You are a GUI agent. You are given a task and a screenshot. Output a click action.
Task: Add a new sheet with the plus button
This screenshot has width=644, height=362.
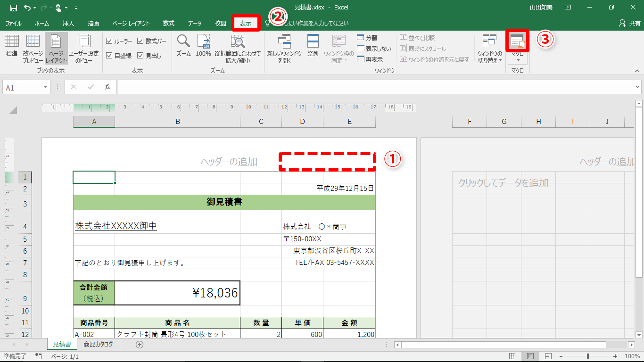(x=139, y=345)
